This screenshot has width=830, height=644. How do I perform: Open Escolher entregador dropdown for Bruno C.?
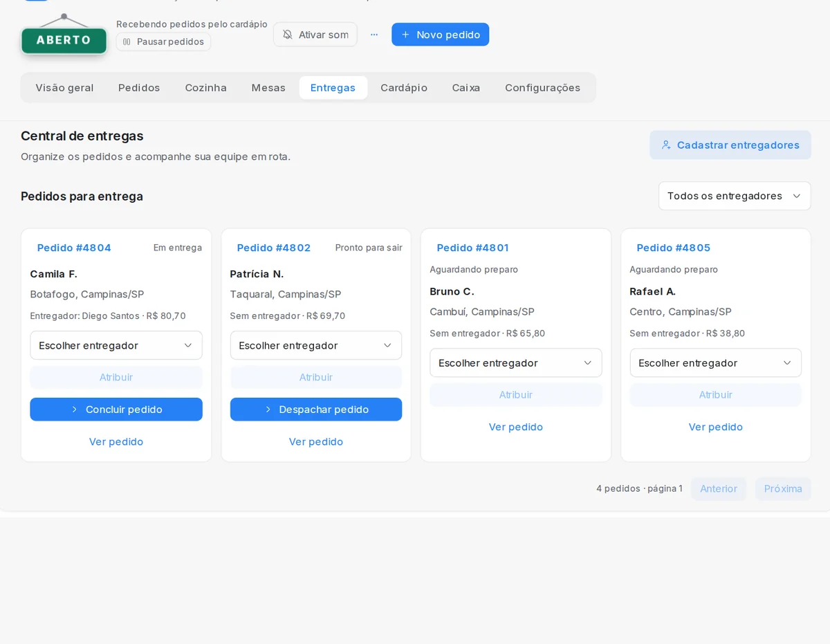516,362
